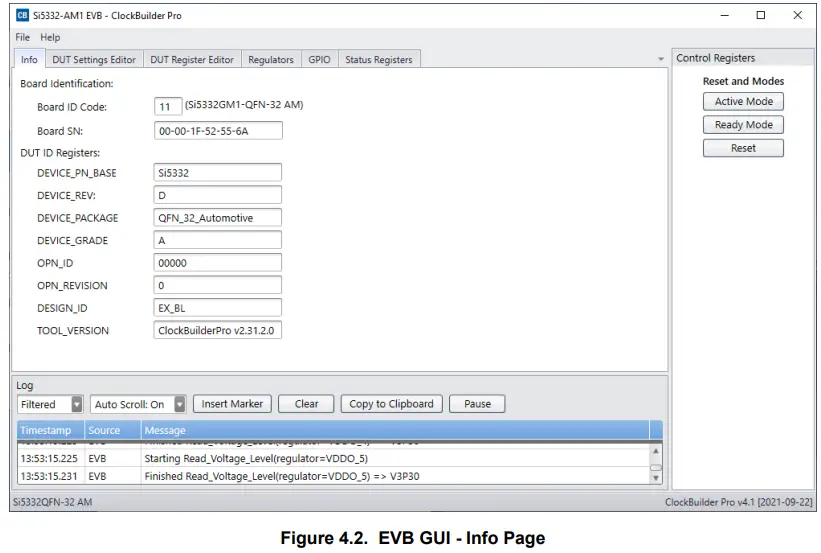Open the Auto Scroll: On dropdown
This screenshot has width=821, height=553.
coord(138,404)
